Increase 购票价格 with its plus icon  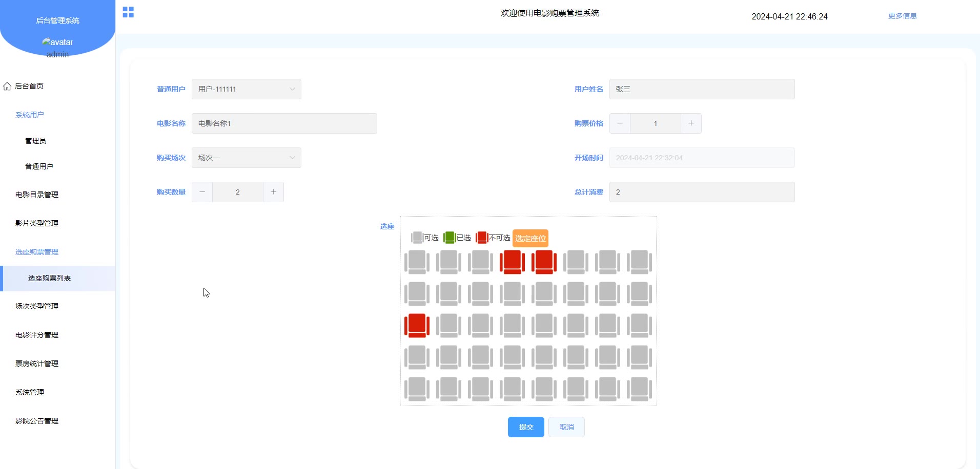(x=691, y=123)
